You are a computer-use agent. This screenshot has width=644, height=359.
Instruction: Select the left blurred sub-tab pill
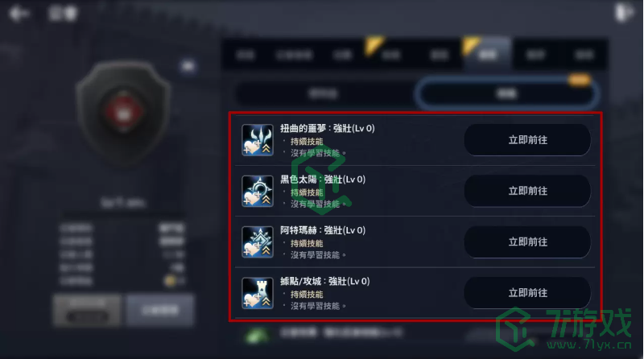324,94
